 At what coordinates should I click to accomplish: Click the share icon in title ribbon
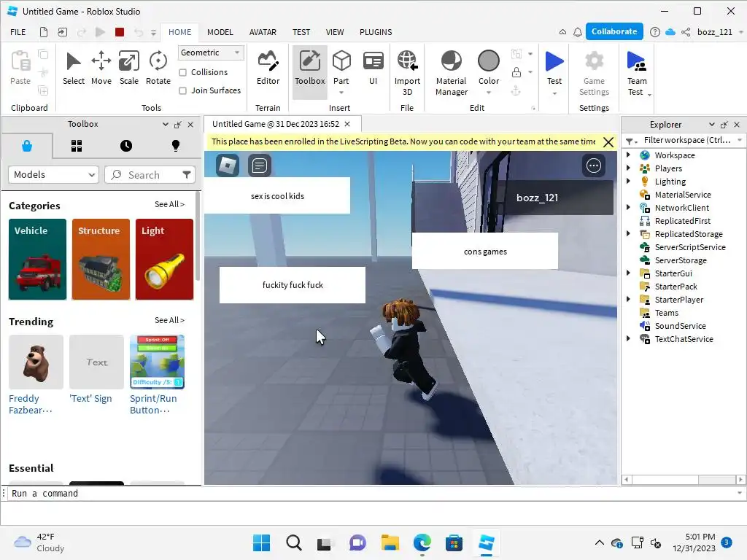point(686,32)
